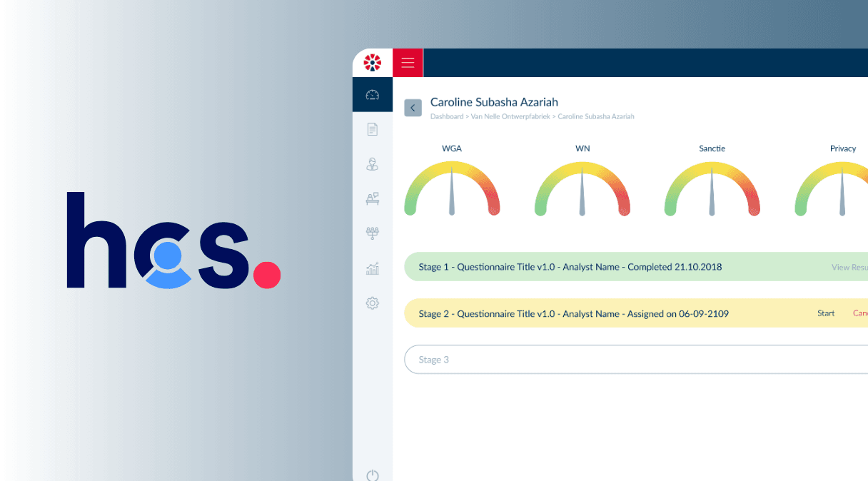Image resolution: width=868 pixels, height=481 pixels.
Task: Click the power logout icon in sidebar
Action: 372,475
